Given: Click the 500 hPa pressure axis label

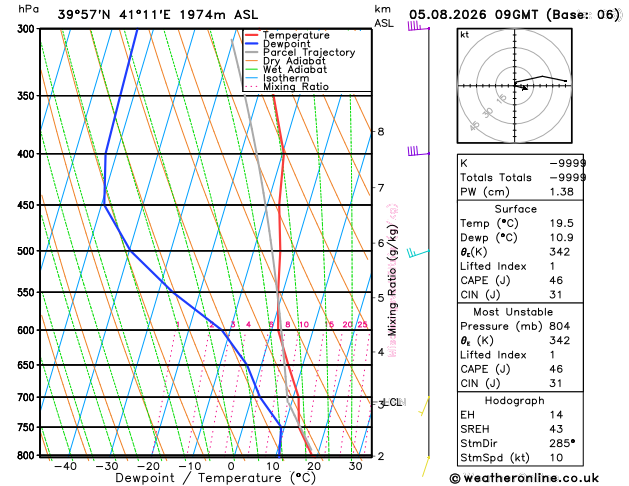Looking at the screenshot, I should pos(26,251).
